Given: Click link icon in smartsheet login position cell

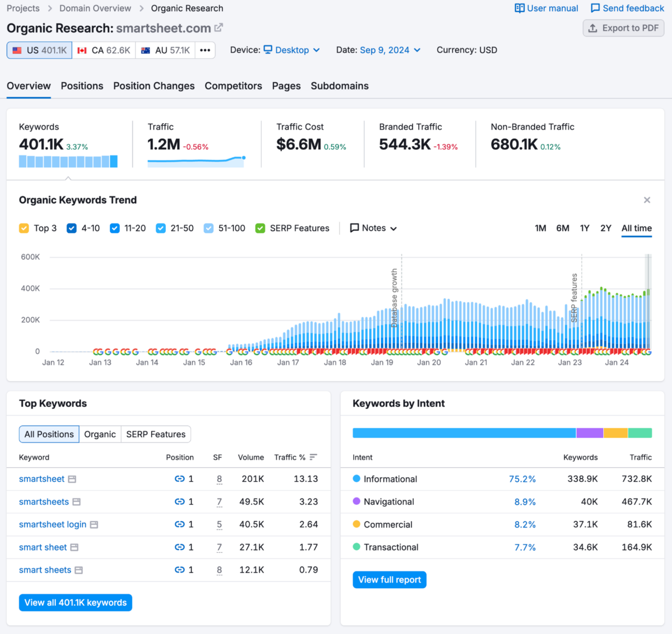Looking at the screenshot, I should pos(180,524).
